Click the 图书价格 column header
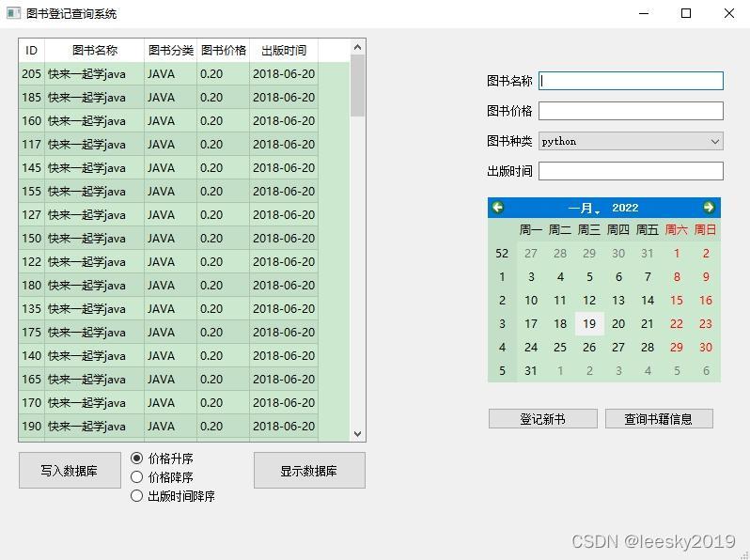 (223, 50)
